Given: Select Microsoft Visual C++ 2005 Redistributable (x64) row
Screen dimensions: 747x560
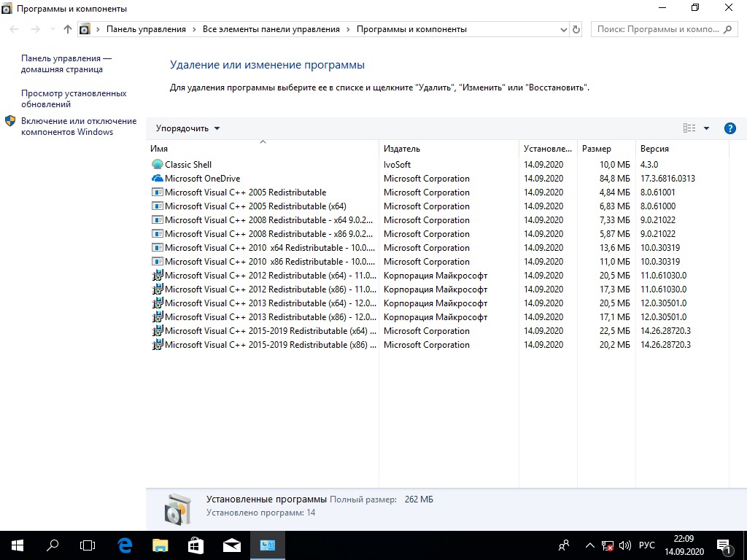Looking at the screenshot, I should [255, 206].
